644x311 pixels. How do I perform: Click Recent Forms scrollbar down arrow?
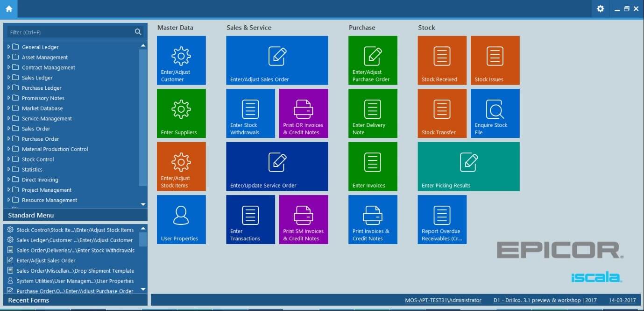143,289
